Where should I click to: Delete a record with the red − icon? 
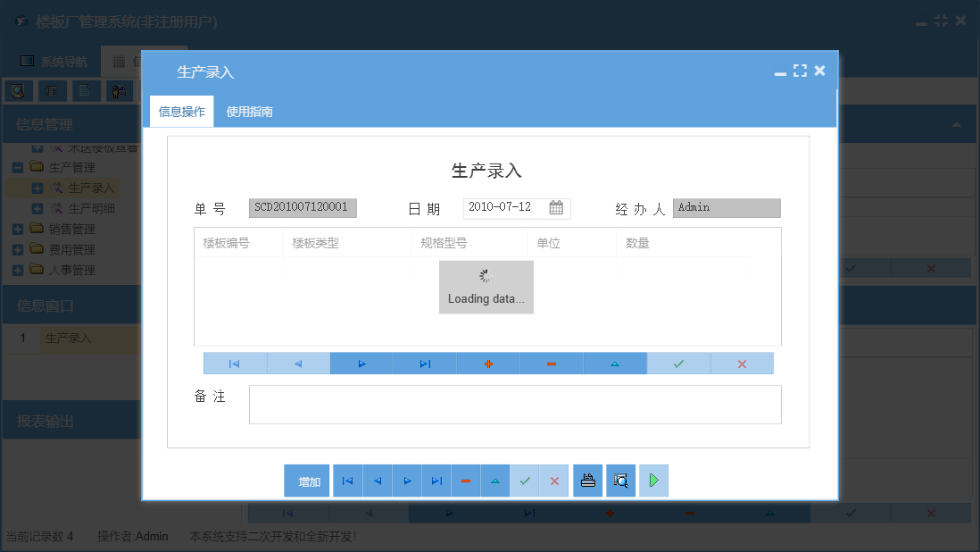click(552, 364)
